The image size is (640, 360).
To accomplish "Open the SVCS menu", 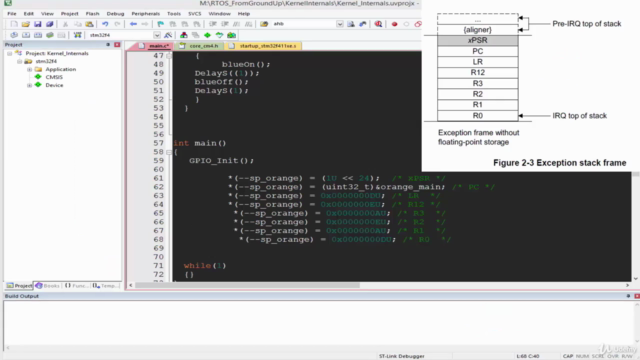I will [194, 13].
